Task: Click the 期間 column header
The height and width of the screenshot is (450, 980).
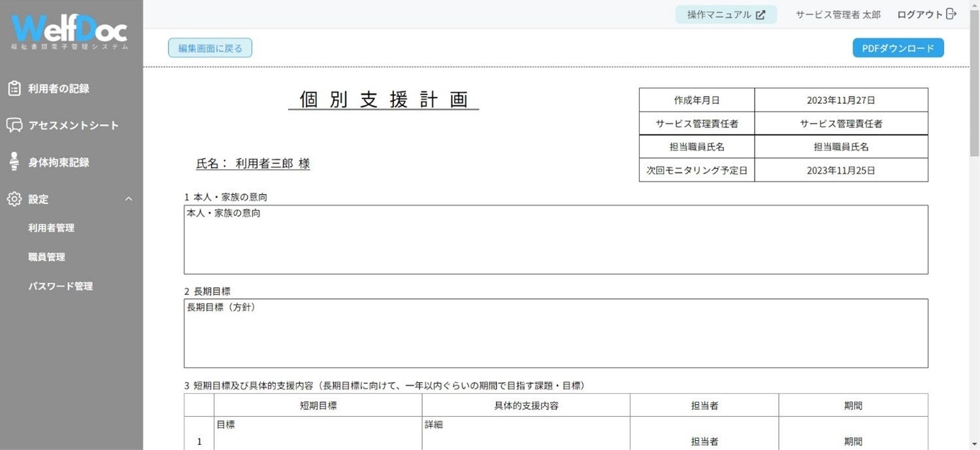Action: [x=853, y=406]
